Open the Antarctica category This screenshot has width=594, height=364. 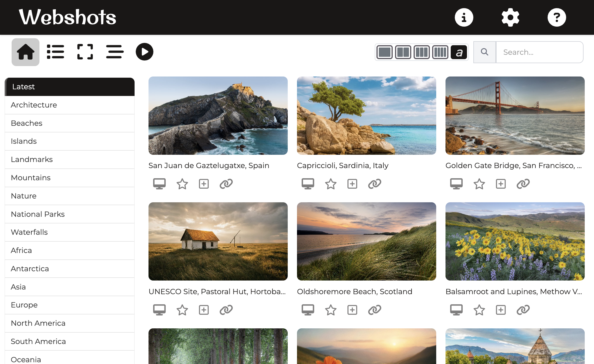(70, 269)
